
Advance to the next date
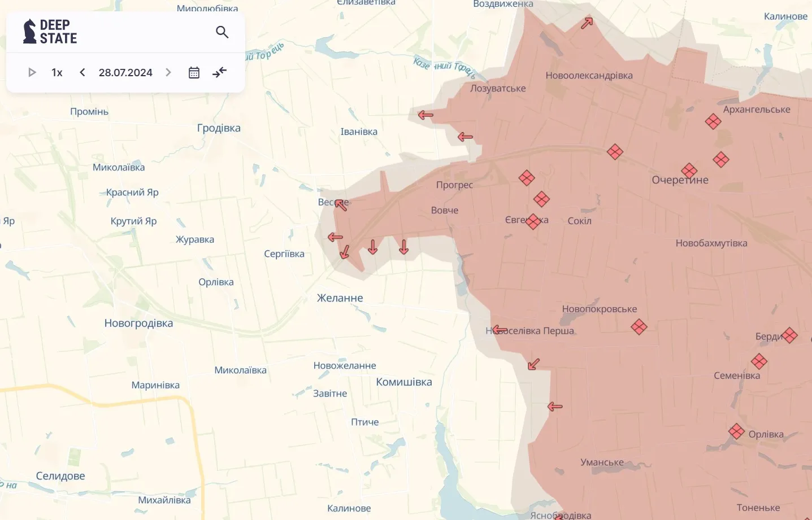click(x=168, y=72)
